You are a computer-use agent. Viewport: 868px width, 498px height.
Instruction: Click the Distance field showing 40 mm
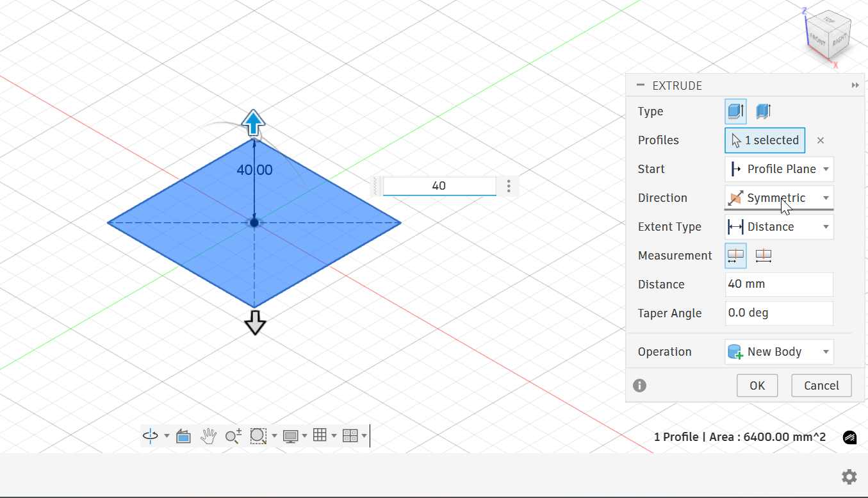point(779,285)
